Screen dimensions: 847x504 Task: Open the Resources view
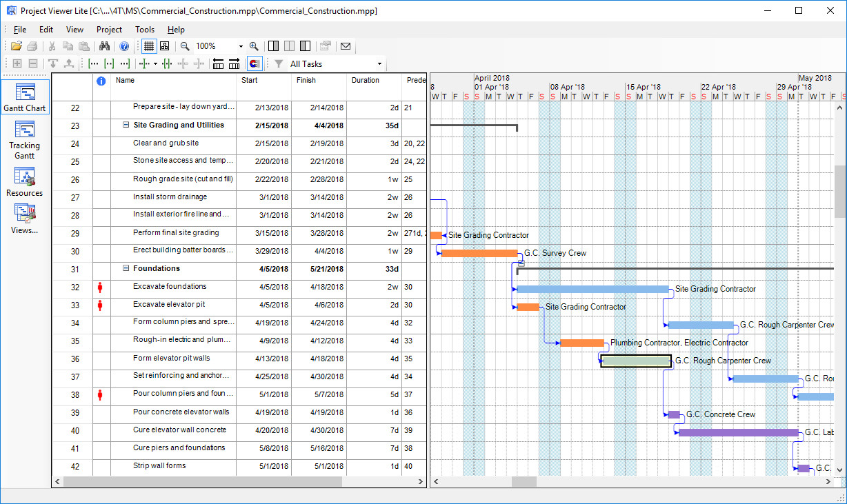(24, 181)
